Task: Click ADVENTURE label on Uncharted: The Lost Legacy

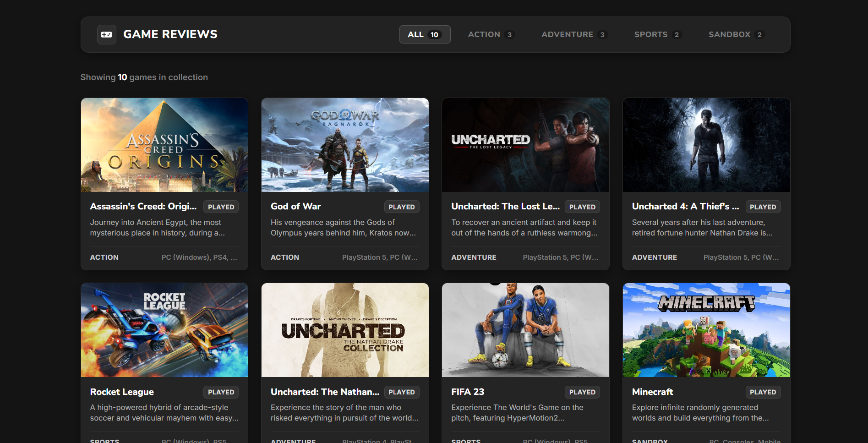Action: pos(474,257)
